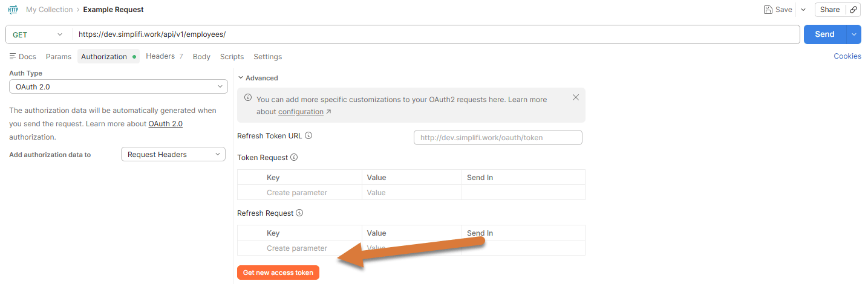Click the request URL field
The image size is (868, 284).
[x=436, y=34]
